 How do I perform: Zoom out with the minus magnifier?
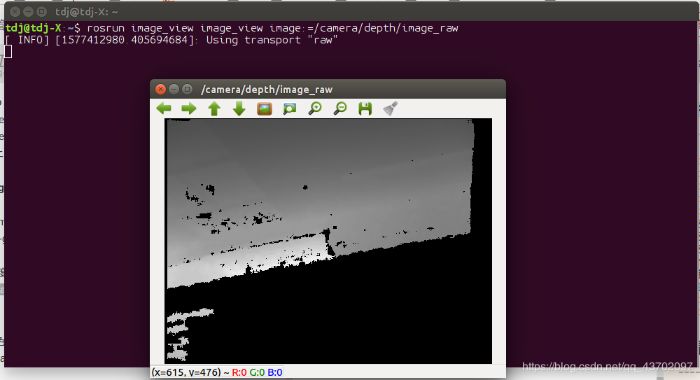[x=340, y=109]
